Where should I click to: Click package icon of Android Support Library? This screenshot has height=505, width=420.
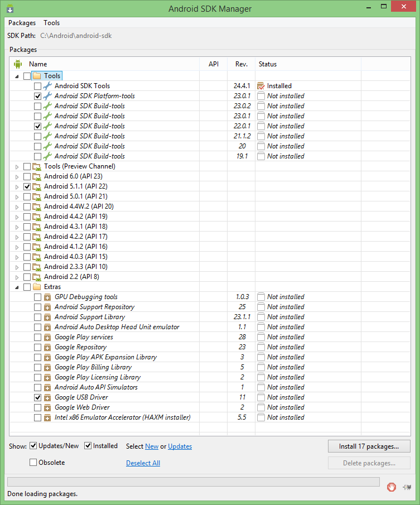[47, 318]
